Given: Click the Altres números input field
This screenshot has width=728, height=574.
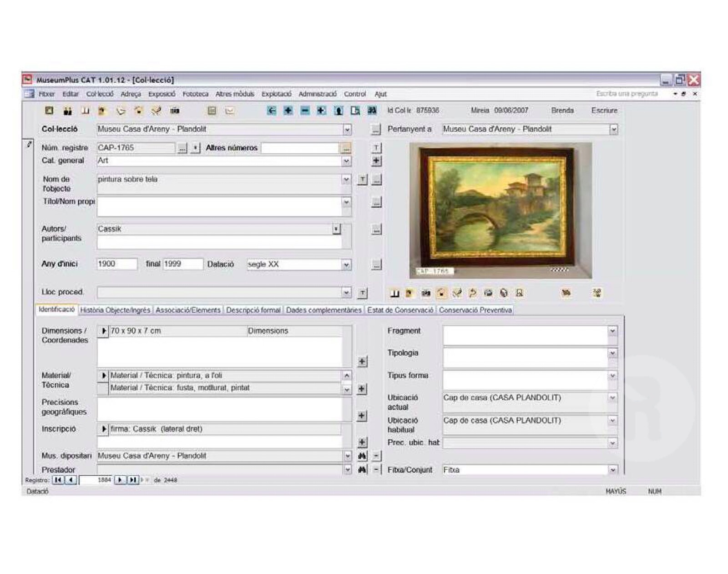Looking at the screenshot, I should tap(300, 148).
